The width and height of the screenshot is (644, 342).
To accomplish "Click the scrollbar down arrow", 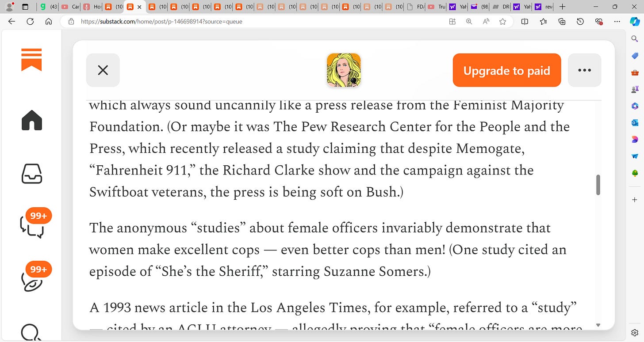I will click(x=598, y=325).
